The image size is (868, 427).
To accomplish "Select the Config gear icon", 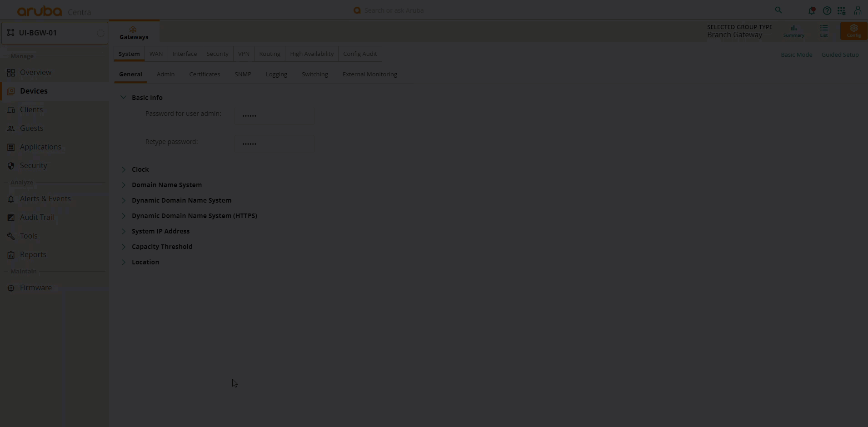I will coord(853,30).
